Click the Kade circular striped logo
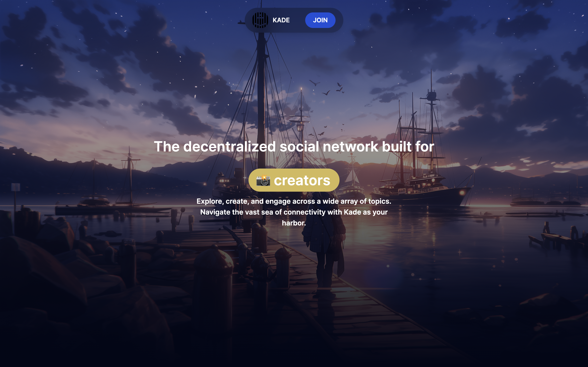This screenshot has height=367, width=588. coord(260,20)
